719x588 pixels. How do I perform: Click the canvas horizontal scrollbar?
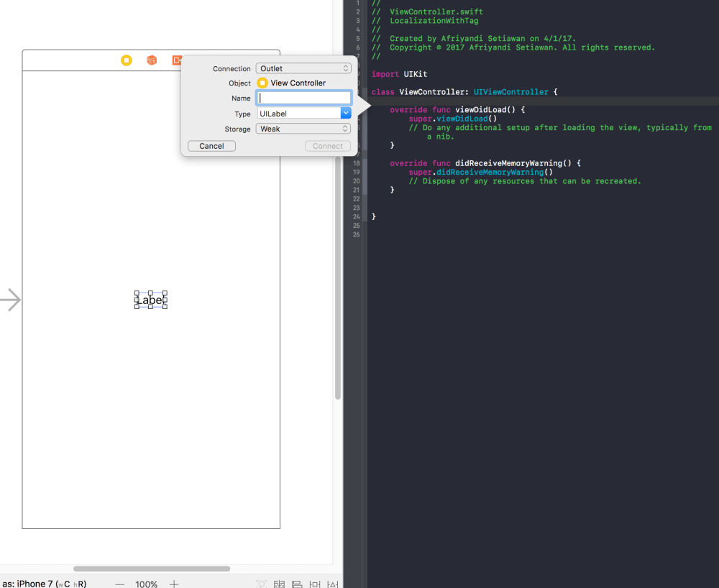(x=152, y=569)
